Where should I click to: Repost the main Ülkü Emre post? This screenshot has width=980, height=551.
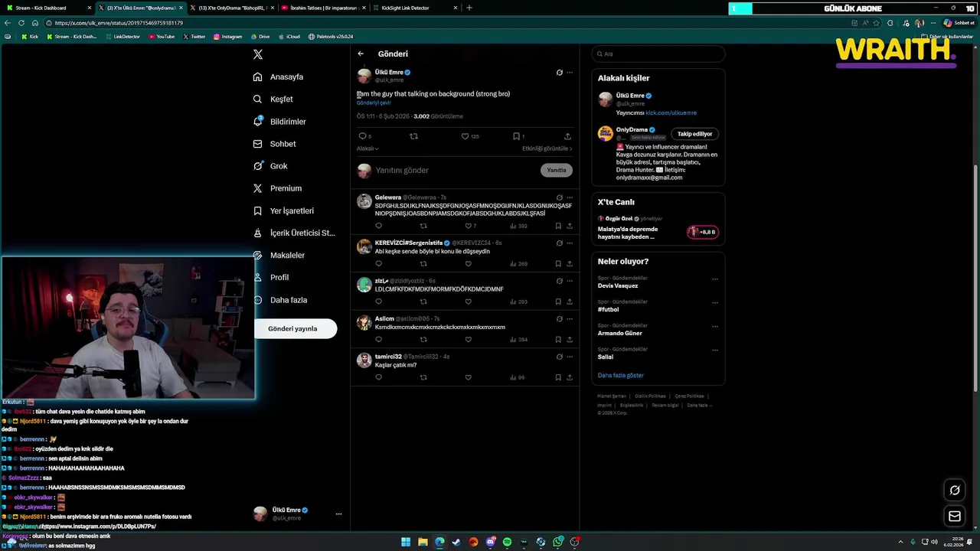pos(414,136)
